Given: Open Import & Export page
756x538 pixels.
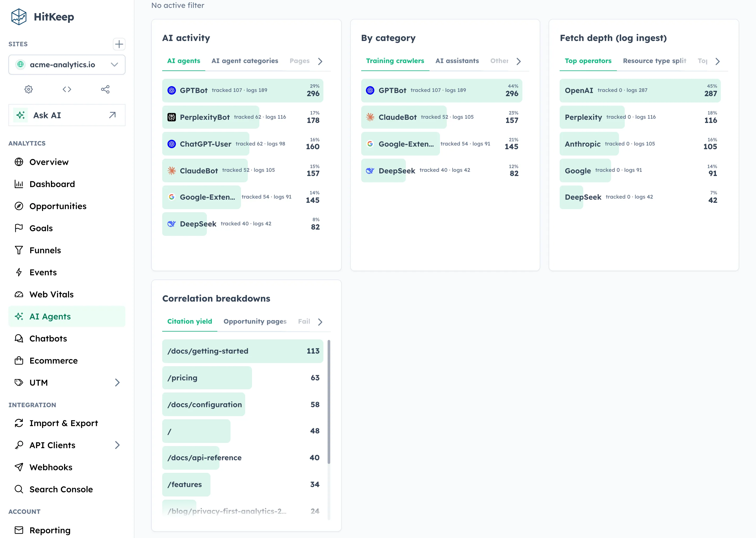Looking at the screenshot, I should [67, 423].
